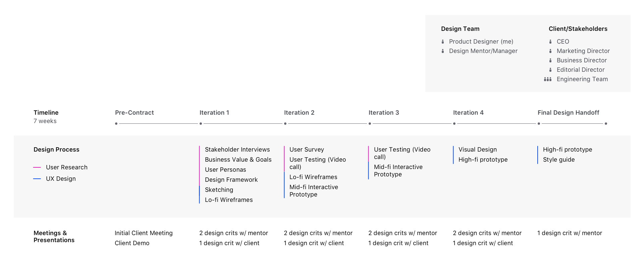Screen dimensions: 644x275
Task: Click Visual Design under Iteration 4
Action: pyautogui.click(x=478, y=150)
